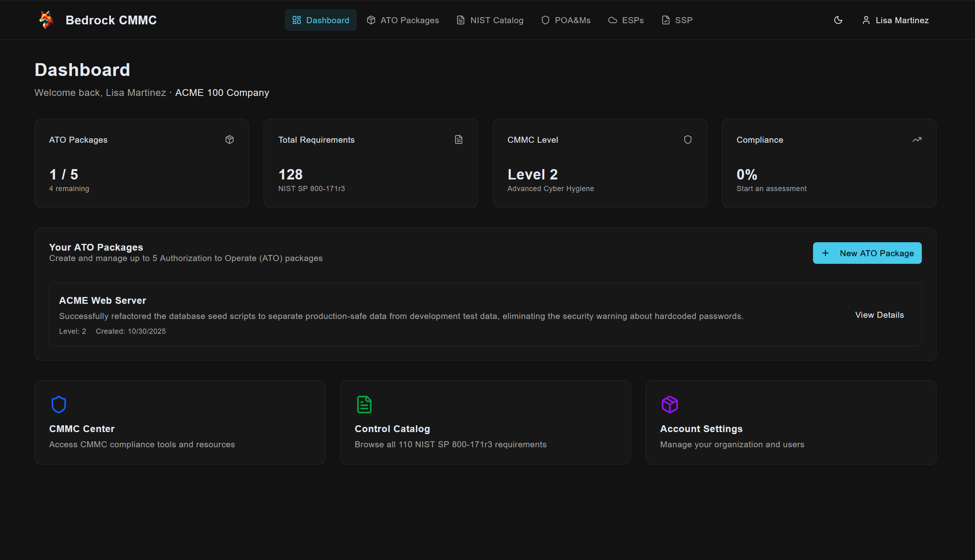The height and width of the screenshot is (560, 975).
Task: Click the purple package icon in Account Settings
Action: (x=669, y=404)
